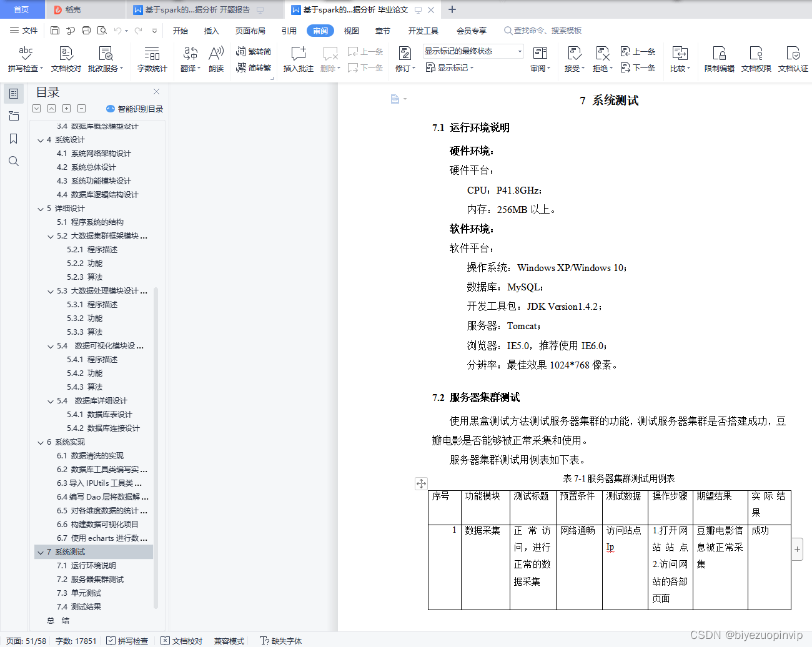Open the 文件 menu
This screenshot has width=812, height=647.
[24, 31]
